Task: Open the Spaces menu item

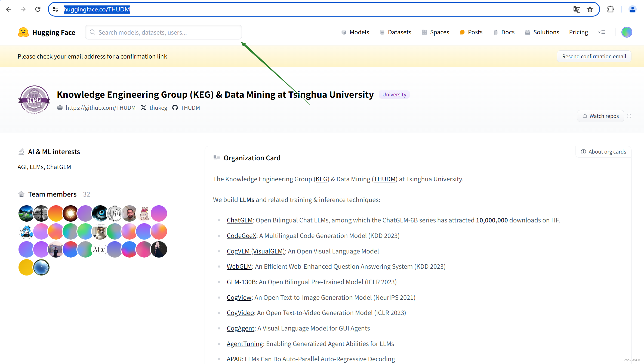Action: click(x=436, y=32)
